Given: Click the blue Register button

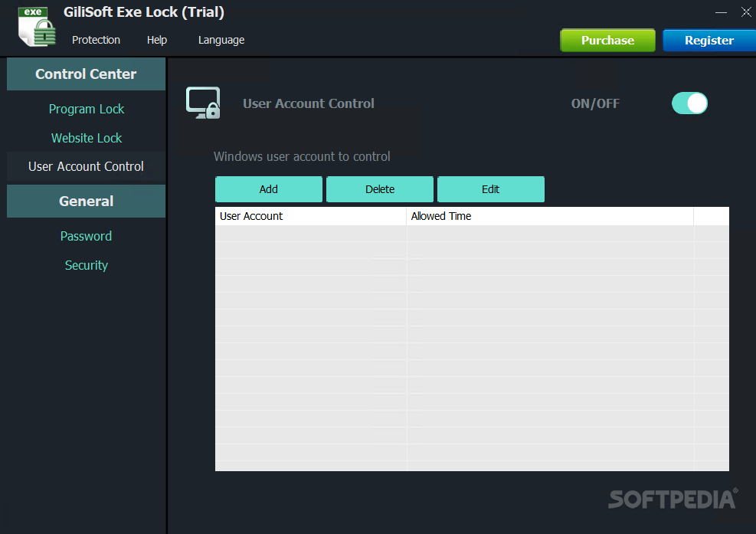Looking at the screenshot, I should pyautogui.click(x=709, y=40).
